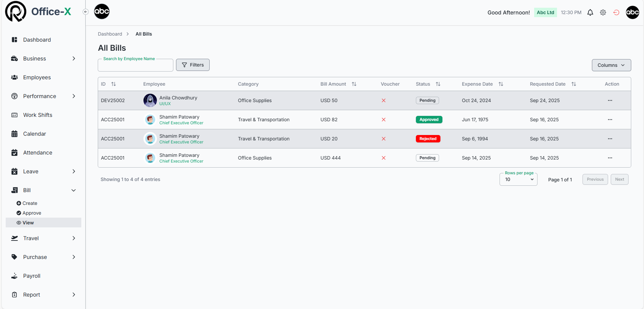Focus the Search by Employee Name field

coord(135,65)
